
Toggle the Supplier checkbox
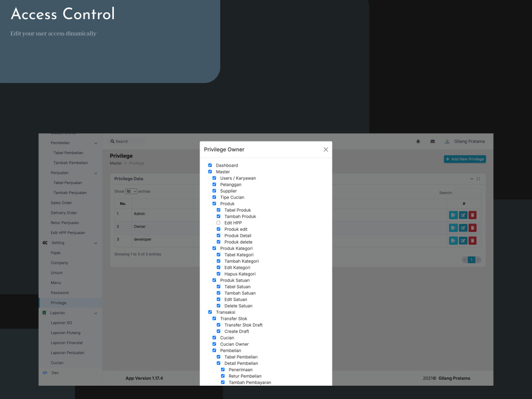pos(214,190)
